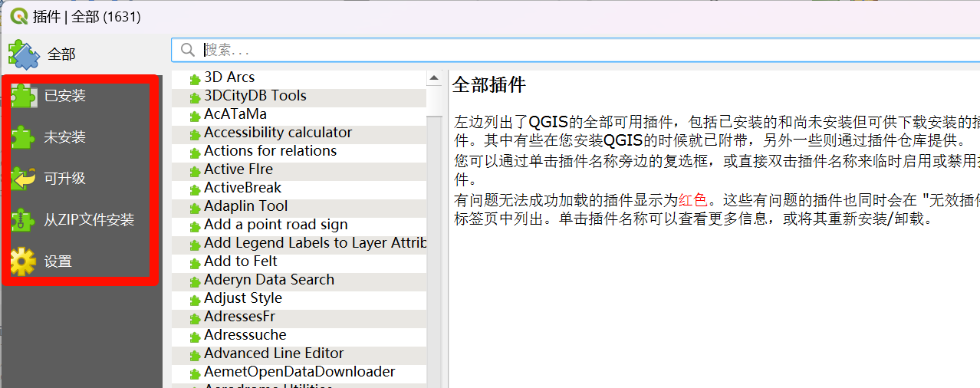The width and height of the screenshot is (980, 388).
Task: Click the plugin icon next to Active FIre
Action: pyautogui.click(x=195, y=171)
